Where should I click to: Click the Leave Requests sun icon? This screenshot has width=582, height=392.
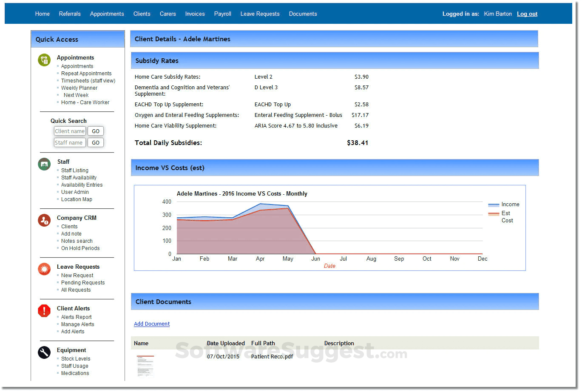tap(44, 269)
